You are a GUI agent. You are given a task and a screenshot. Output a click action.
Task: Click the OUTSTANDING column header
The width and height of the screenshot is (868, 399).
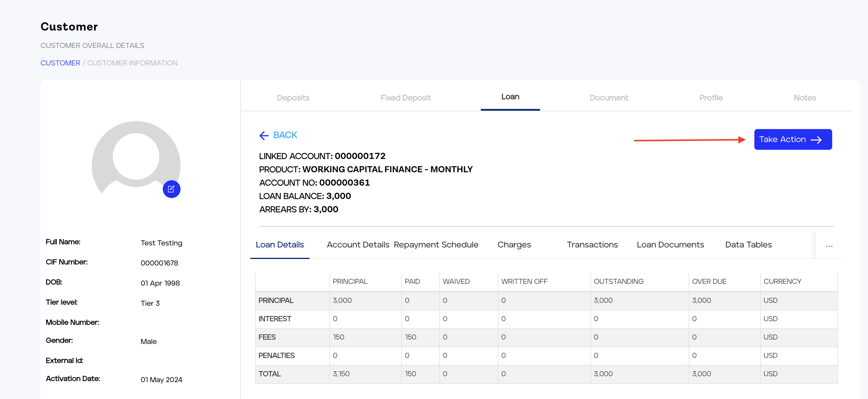click(x=618, y=281)
